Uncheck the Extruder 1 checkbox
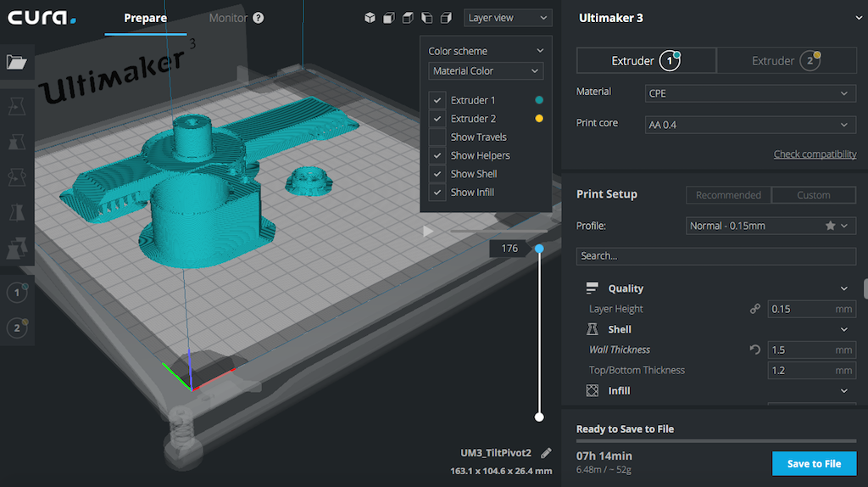 [437, 100]
